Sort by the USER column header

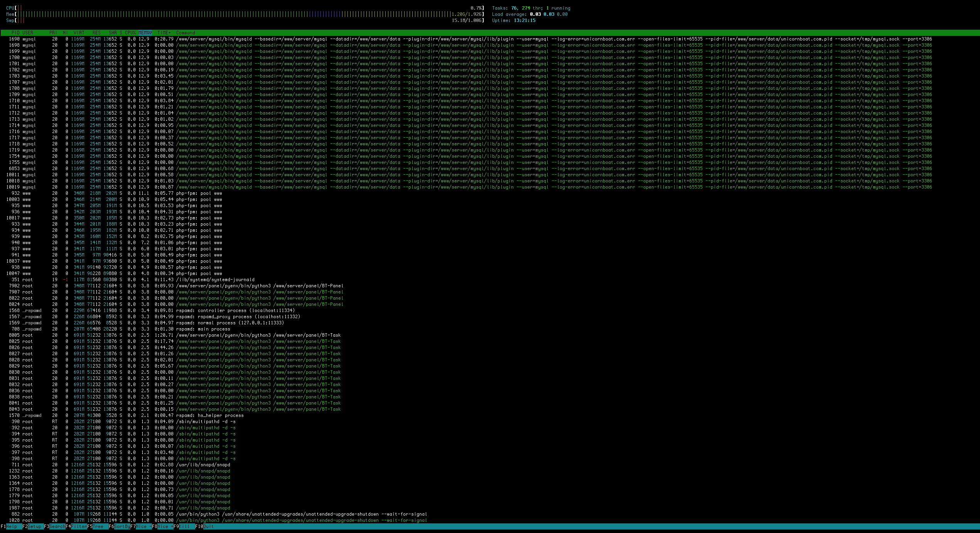coord(28,33)
